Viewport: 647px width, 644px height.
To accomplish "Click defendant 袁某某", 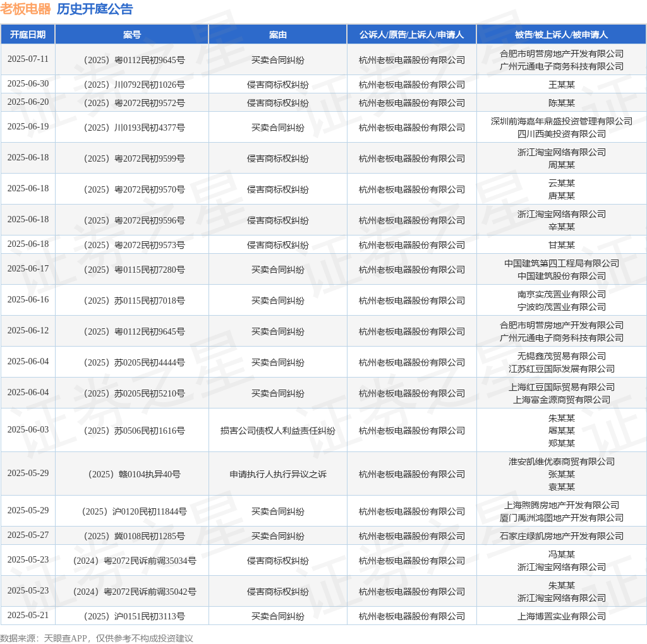I will tap(562, 487).
